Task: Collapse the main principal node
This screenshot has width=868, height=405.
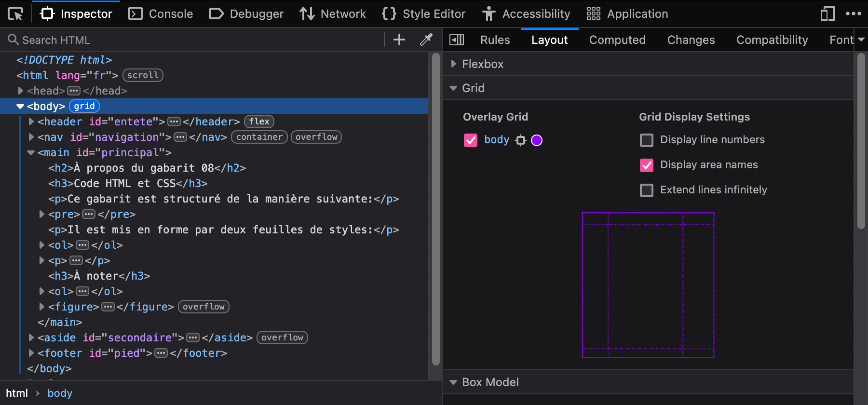Action: tap(31, 152)
